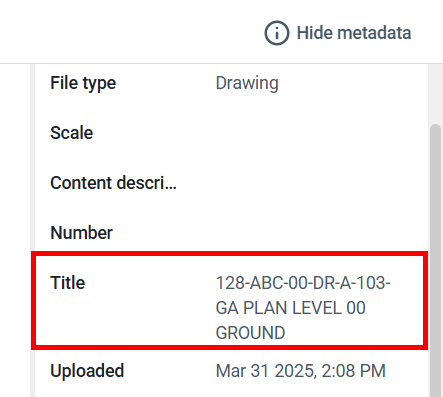The image size is (443, 397).
Task: Select the Number field label
Action: click(81, 233)
